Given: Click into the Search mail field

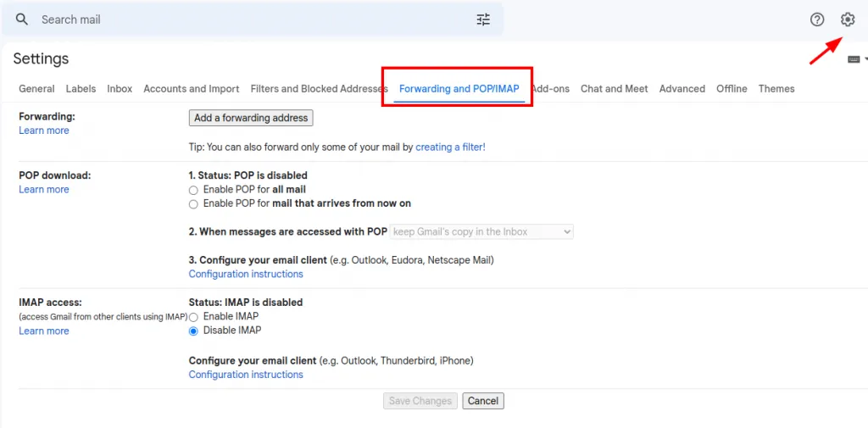Looking at the screenshot, I should pyautogui.click(x=254, y=19).
